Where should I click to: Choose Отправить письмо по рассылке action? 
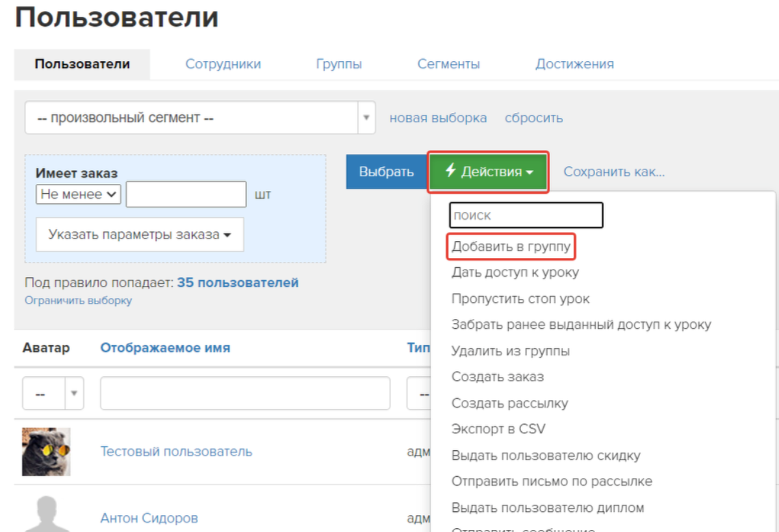tap(552, 481)
